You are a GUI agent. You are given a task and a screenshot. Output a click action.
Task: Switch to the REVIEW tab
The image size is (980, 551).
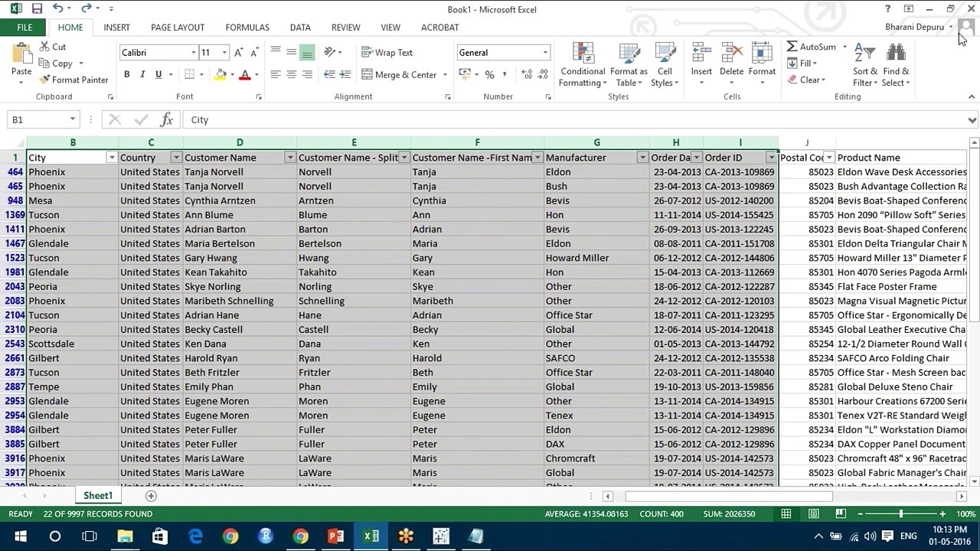pyautogui.click(x=345, y=28)
